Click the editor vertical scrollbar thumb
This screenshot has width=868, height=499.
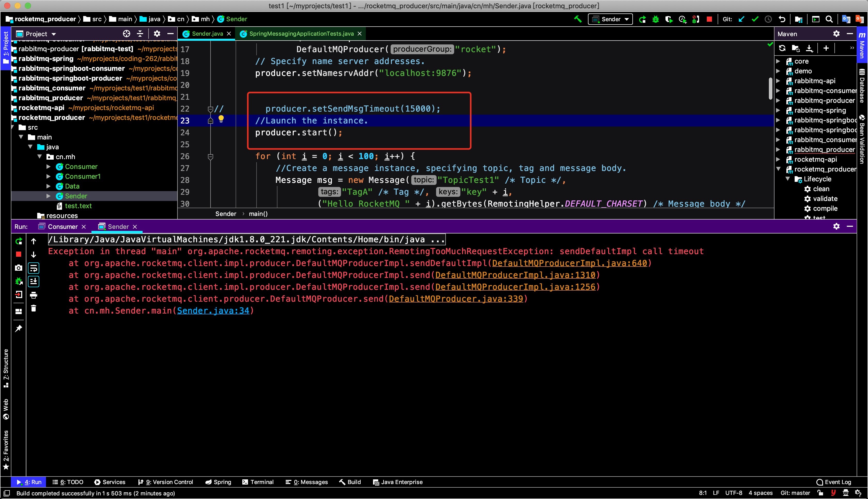pos(770,88)
